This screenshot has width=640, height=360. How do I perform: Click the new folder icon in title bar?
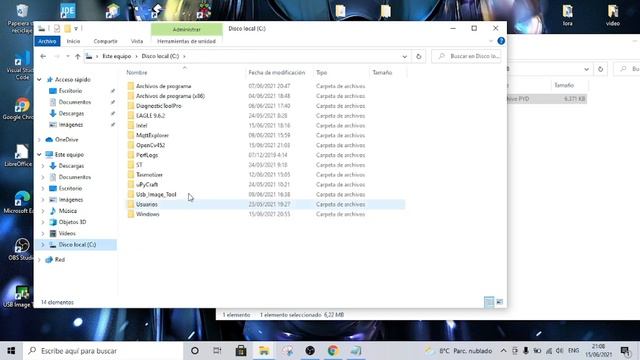pyautogui.click(x=67, y=29)
